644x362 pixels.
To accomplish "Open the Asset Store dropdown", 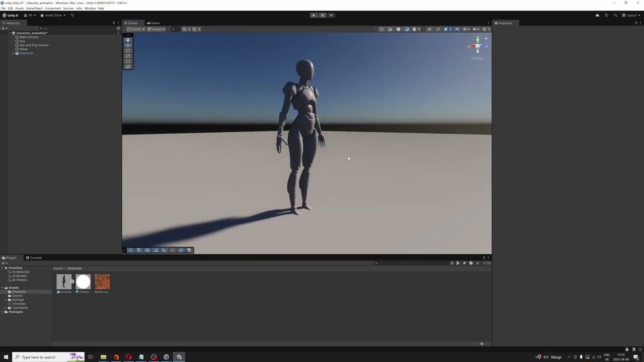I will point(53,15).
